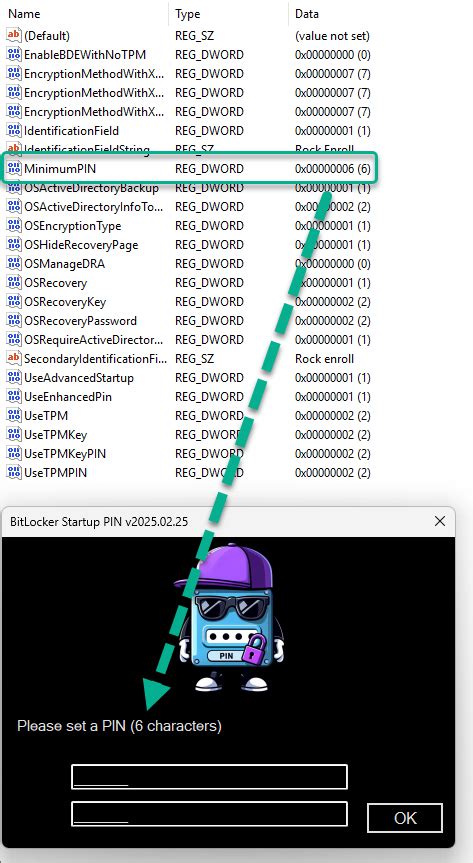The width and height of the screenshot is (473, 863).
Task: Click OK in BitLocker Startup PIN dialog
Action: click(405, 818)
